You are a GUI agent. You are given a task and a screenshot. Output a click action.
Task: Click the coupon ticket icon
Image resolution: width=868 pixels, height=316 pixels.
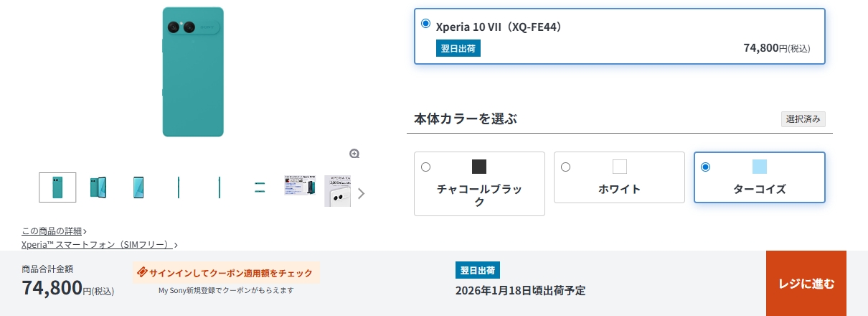tap(142, 273)
